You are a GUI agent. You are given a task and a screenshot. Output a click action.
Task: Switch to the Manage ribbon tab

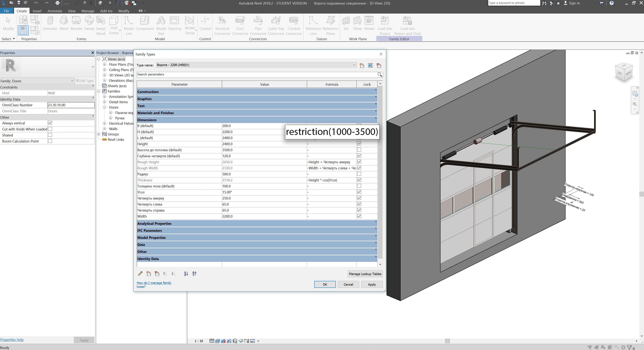[88, 11]
